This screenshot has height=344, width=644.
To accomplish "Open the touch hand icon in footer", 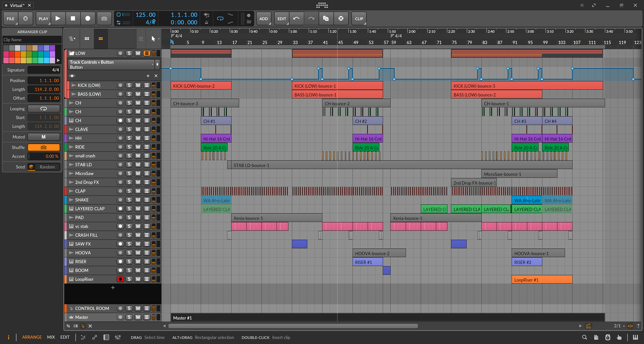I will 619,337.
